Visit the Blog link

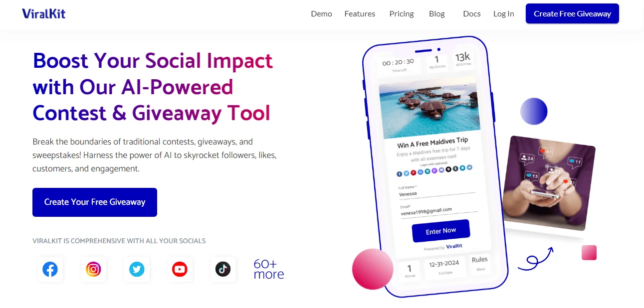tap(436, 14)
